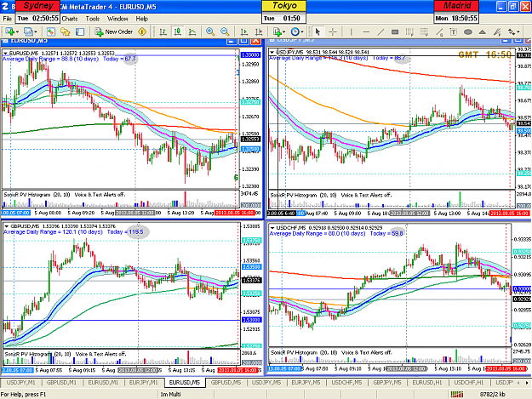This screenshot has width=532, height=399.
Task: Show the Terminal panel icon
Action: (80, 31)
